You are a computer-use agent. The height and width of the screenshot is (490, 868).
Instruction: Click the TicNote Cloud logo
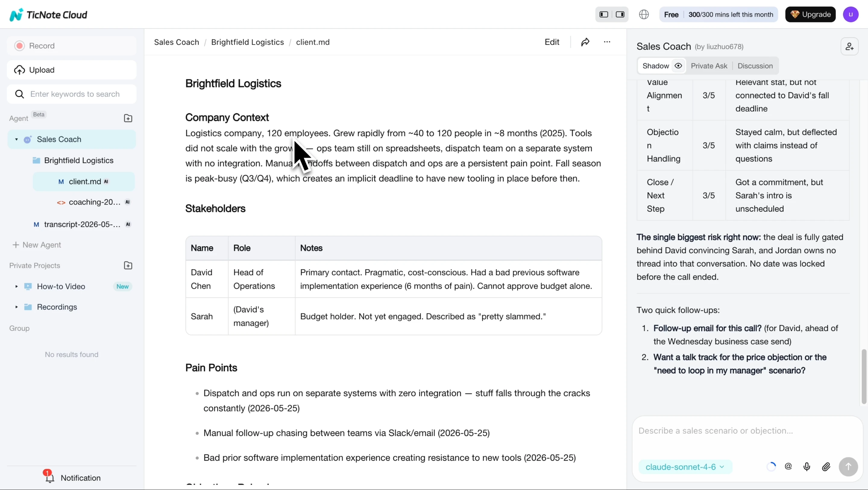click(49, 14)
